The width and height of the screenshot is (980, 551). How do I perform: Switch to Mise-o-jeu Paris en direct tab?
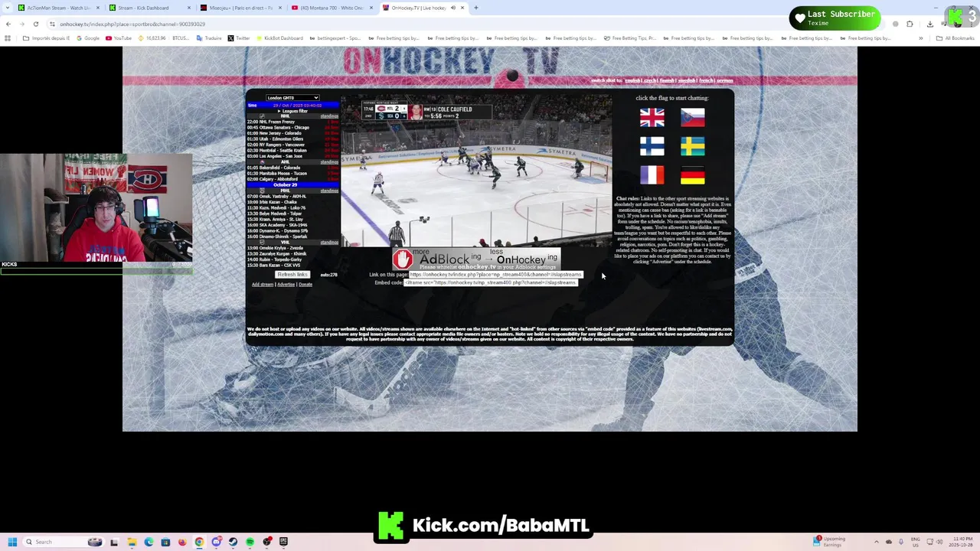pos(240,8)
